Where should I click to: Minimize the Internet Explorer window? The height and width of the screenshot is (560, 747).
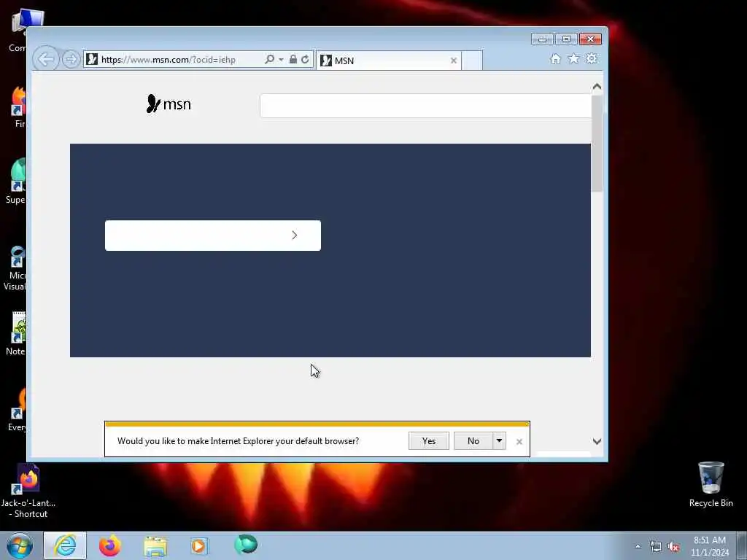[x=542, y=39]
